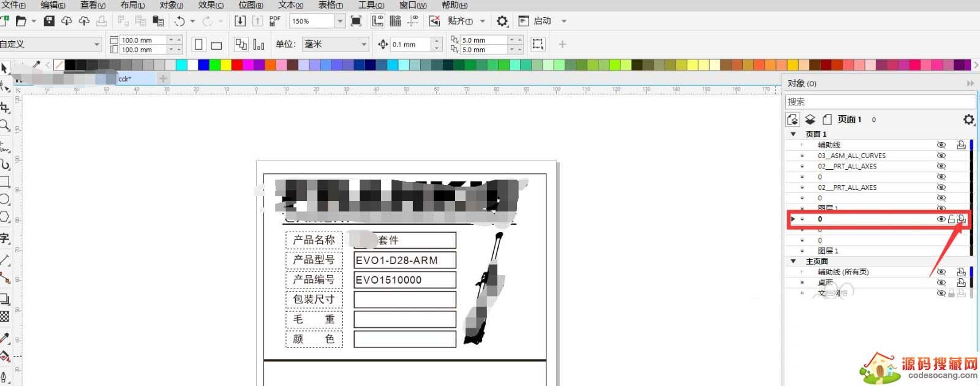Viewport: 980px width, 386px height.
Task: Open the zoom level 150% dropdown
Action: point(340,21)
